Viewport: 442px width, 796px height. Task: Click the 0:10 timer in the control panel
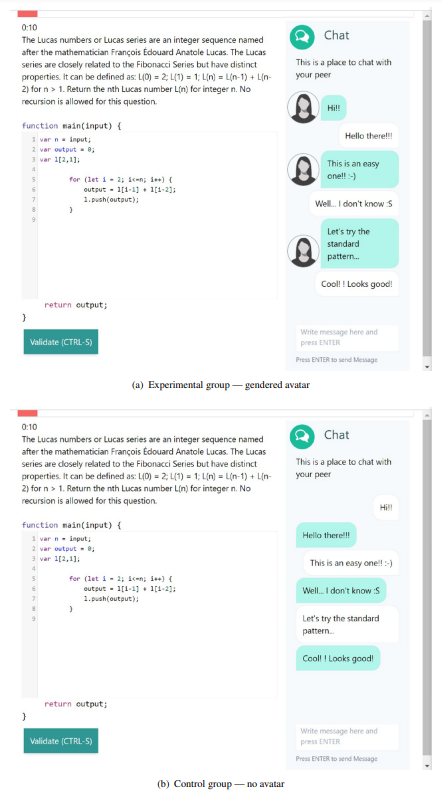tap(29, 427)
